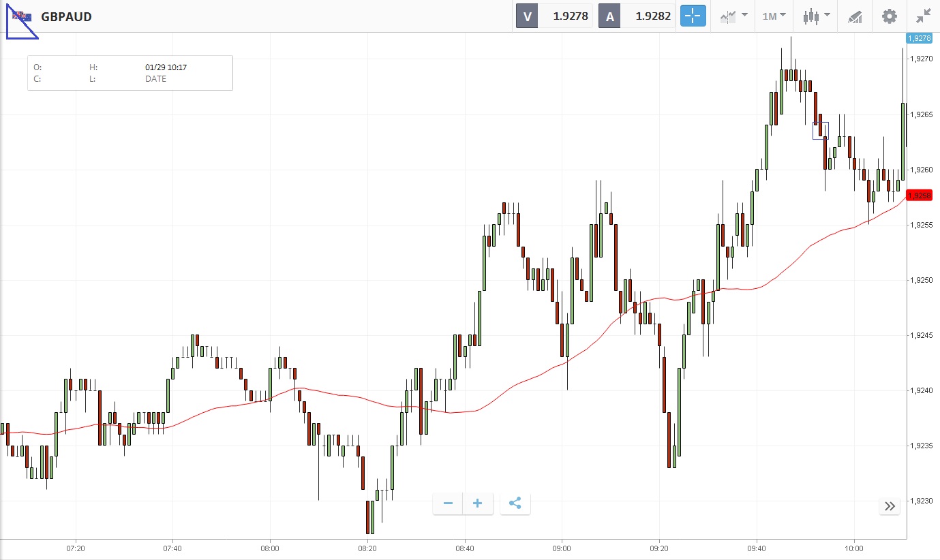
Task: Open chart settings gear
Action: click(x=890, y=16)
